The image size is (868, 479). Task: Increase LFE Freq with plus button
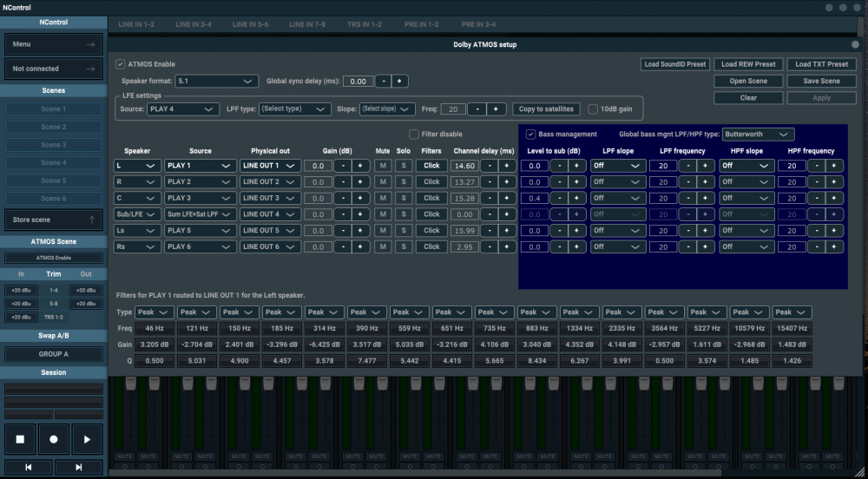496,109
